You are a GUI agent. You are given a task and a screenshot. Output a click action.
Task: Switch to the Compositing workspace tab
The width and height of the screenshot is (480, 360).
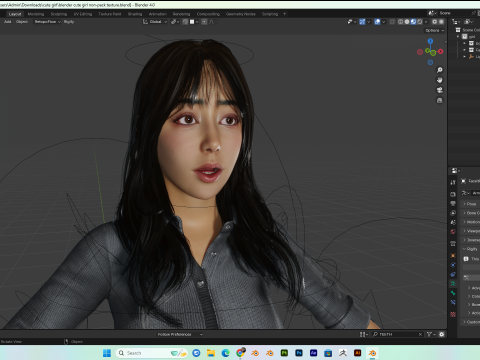coord(208,14)
